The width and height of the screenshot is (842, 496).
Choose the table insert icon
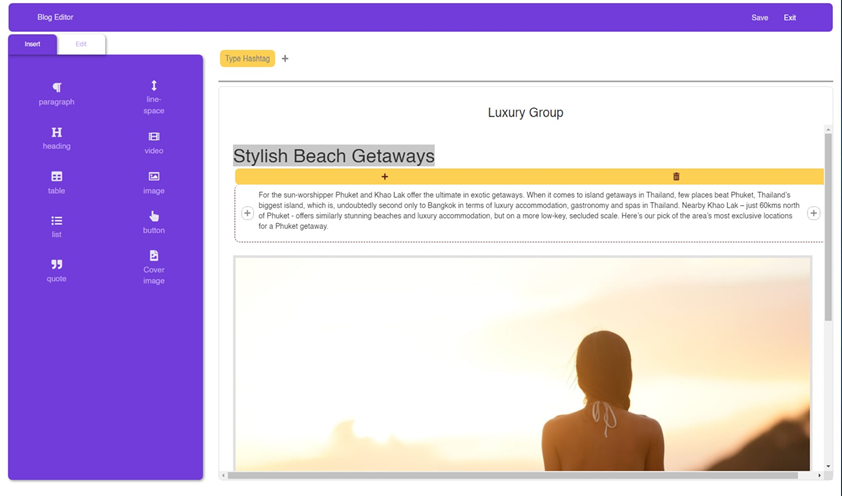pos(57,177)
